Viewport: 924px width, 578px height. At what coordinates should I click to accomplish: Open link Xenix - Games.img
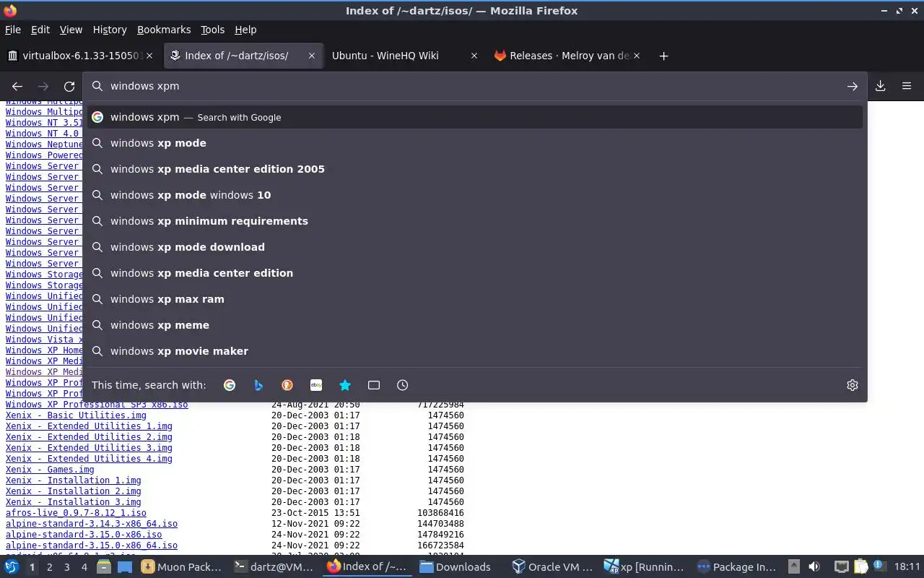click(x=50, y=470)
